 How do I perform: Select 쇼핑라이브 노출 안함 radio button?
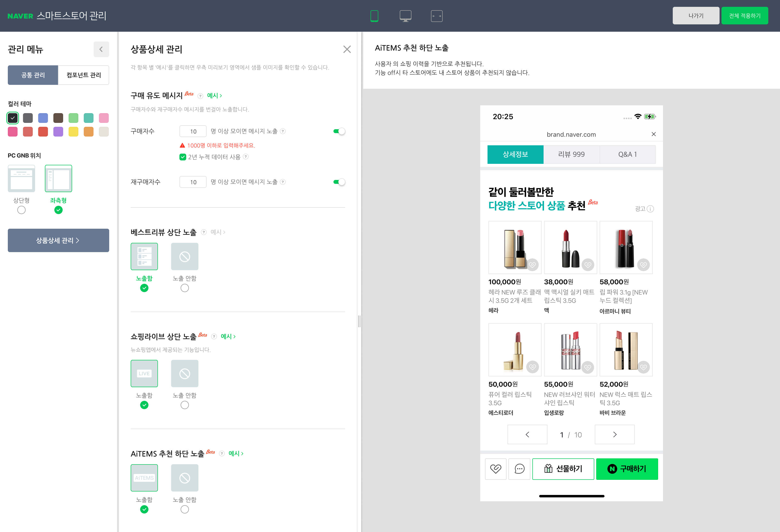(x=185, y=405)
